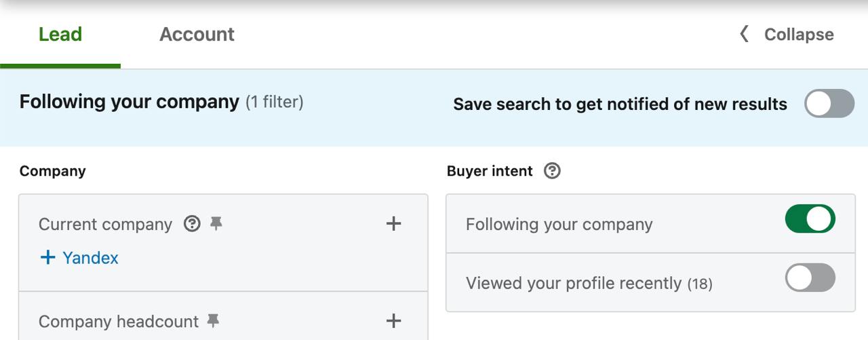Click the plus icon before Yandex
This screenshot has width=868, height=340.
[47, 258]
